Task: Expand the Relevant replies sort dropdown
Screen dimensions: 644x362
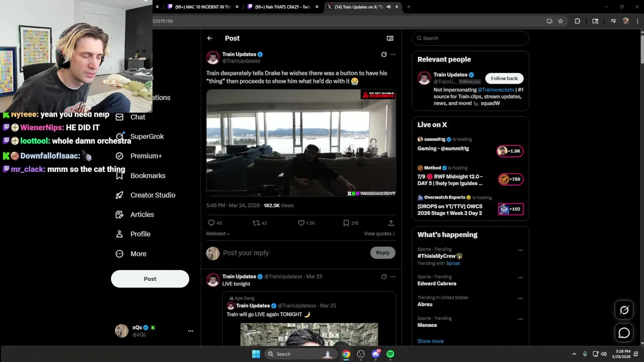Action: (x=218, y=234)
